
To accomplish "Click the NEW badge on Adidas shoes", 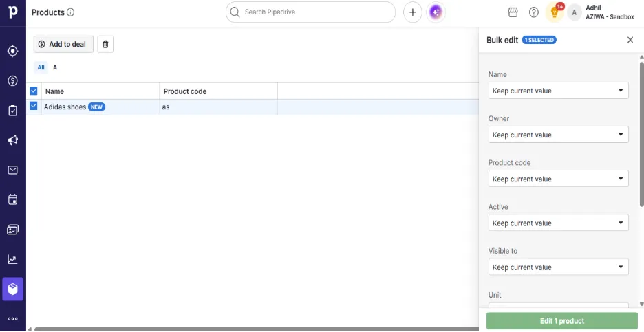I will (x=96, y=107).
